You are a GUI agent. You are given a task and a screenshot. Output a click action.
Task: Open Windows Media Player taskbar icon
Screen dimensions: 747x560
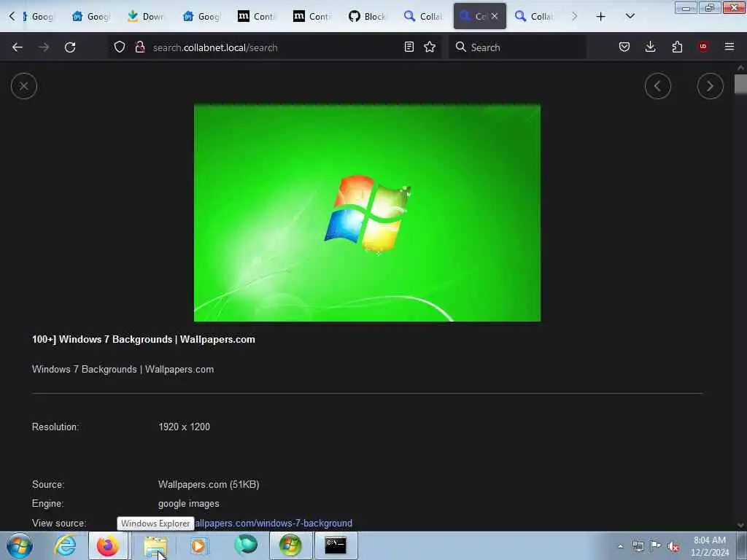(x=198, y=545)
